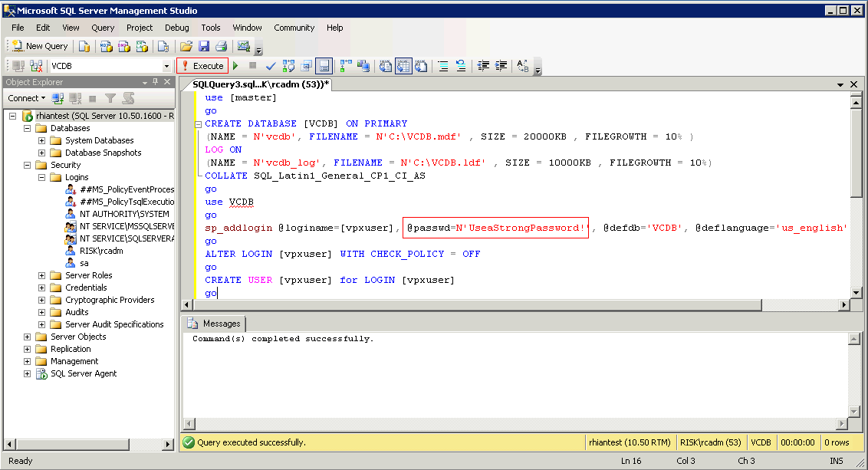Click Comment out selected lines icon
Viewport: 868px width, 470px height.
click(443, 66)
